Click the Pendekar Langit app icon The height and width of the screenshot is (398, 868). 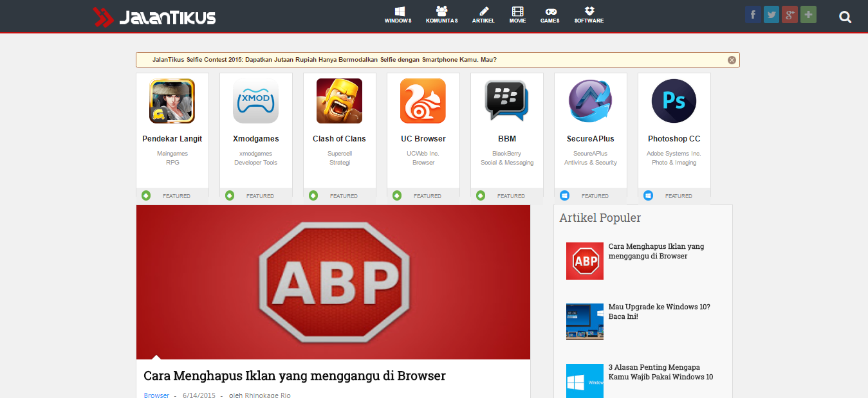pos(172,101)
